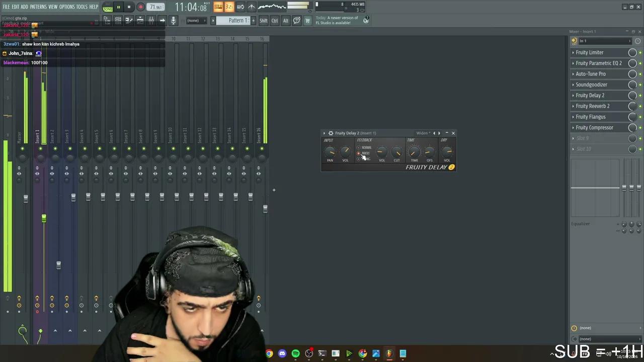The width and height of the screenshot is (644, 362).
Task: Click the Shift typing-keyboard button
Action: pyautogui.click(x=264, y=21)
